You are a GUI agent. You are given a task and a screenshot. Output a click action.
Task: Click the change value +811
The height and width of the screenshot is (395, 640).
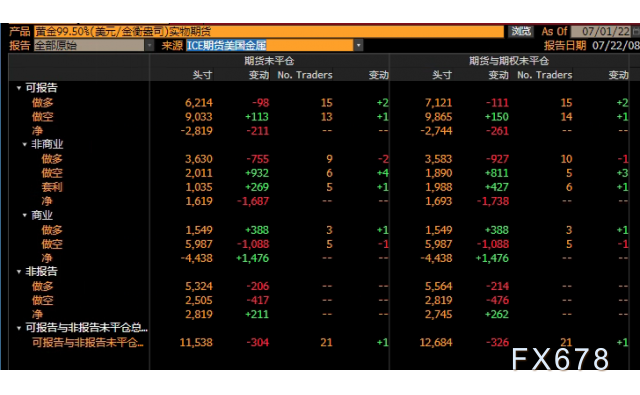496,173
